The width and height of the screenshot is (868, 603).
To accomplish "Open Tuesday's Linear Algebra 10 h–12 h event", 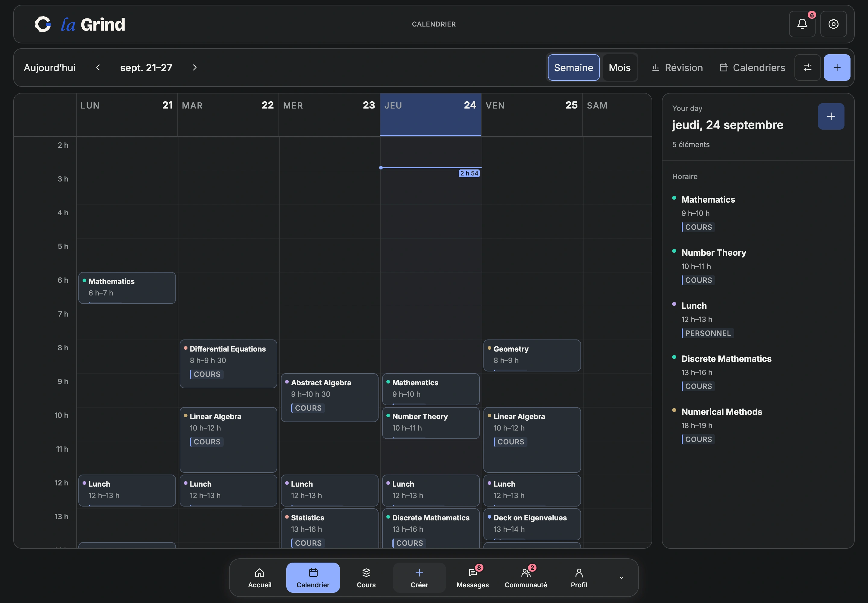I will [x=228, y=440].
